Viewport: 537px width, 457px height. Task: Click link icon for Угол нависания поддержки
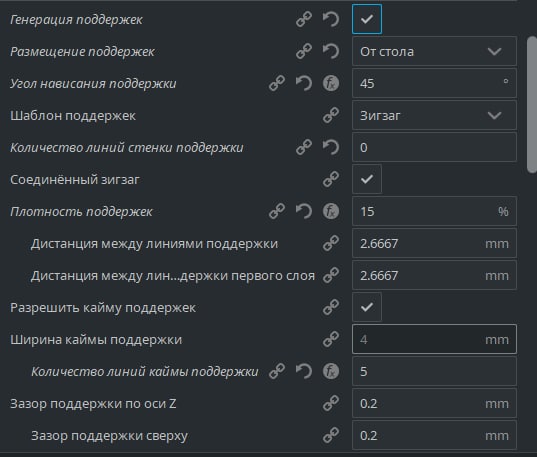(277, 83)
